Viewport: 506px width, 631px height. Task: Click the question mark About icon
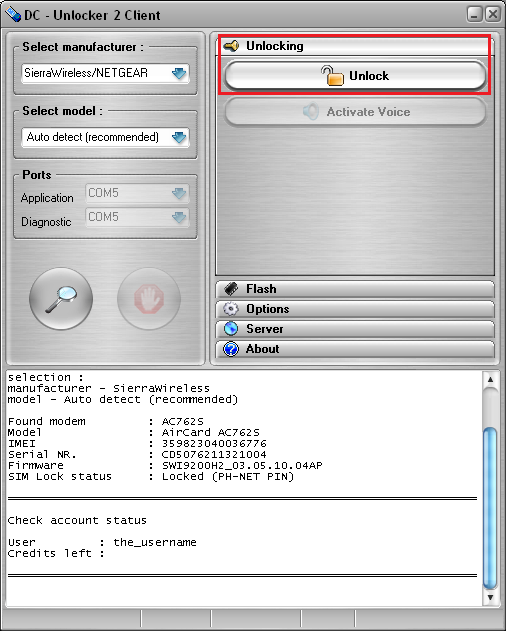(x=231, y=349)
